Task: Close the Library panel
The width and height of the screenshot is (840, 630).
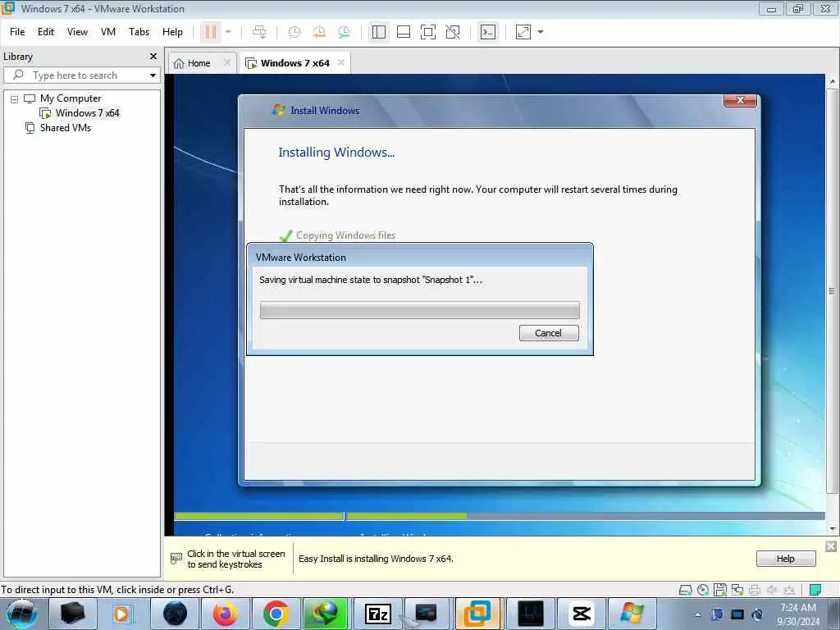Action: (x=153, y=57)
